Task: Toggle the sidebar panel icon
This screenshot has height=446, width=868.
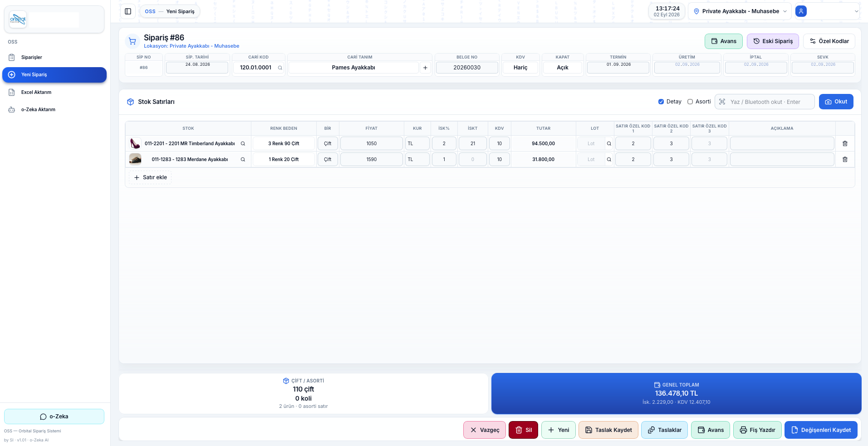Action: coord(128,11)
